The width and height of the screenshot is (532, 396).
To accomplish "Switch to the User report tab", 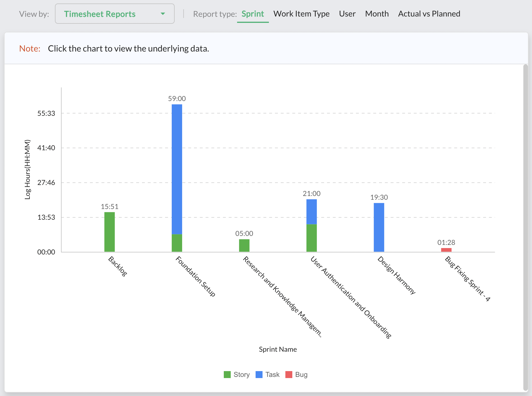I will tap(347, 14).
